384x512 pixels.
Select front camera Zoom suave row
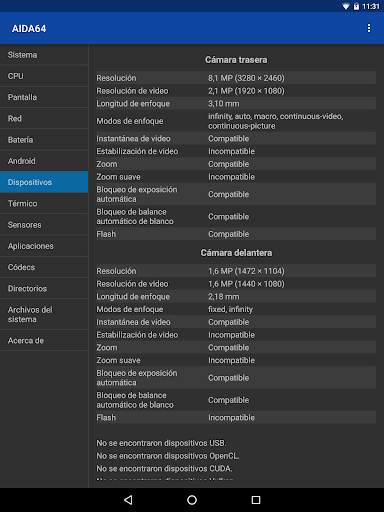point(236,360)
